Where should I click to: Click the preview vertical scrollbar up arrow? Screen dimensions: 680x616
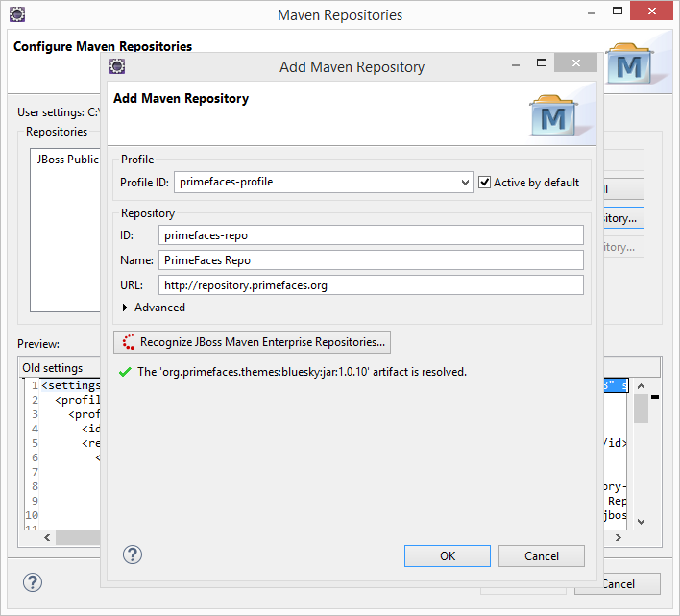point(641,386)
